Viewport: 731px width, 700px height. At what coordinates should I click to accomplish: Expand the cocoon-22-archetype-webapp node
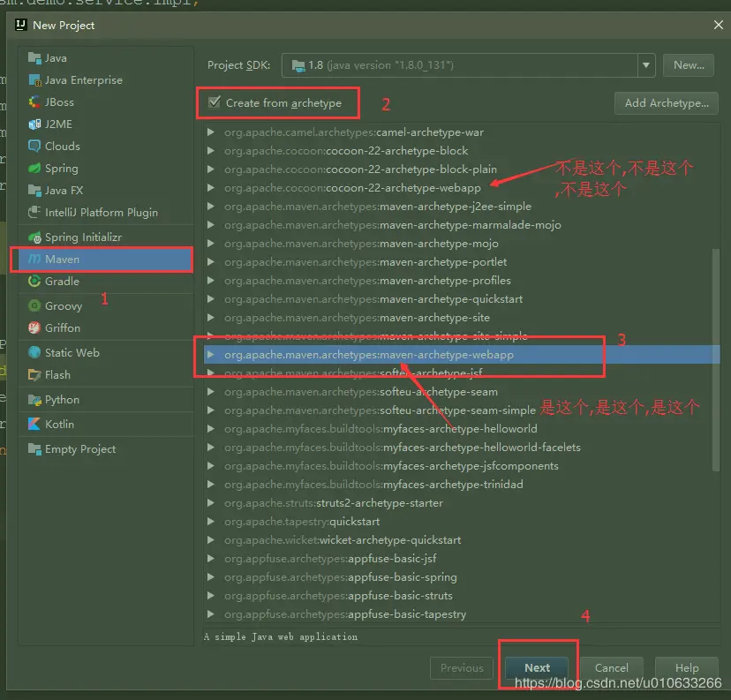[211, 188]
